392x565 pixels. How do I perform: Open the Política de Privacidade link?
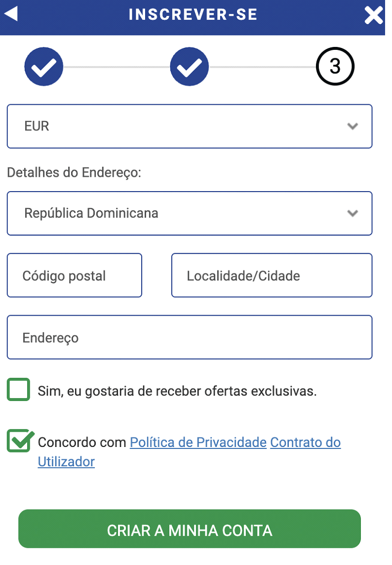coord(198,443)
